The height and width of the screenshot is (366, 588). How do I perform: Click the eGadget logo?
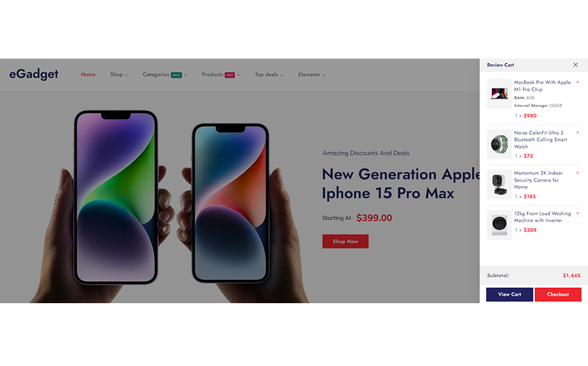click(x=34, y=74)
